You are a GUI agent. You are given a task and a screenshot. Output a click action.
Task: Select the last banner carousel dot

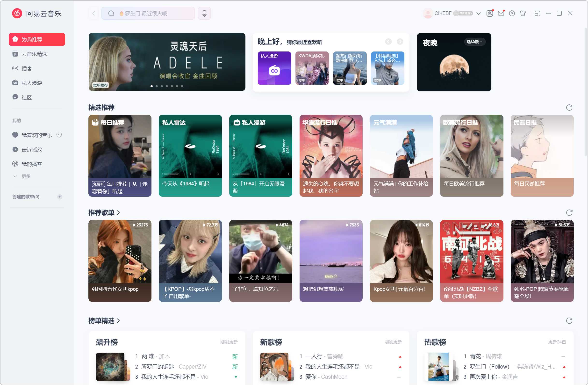pyautogui.click(x=182, y=86)
